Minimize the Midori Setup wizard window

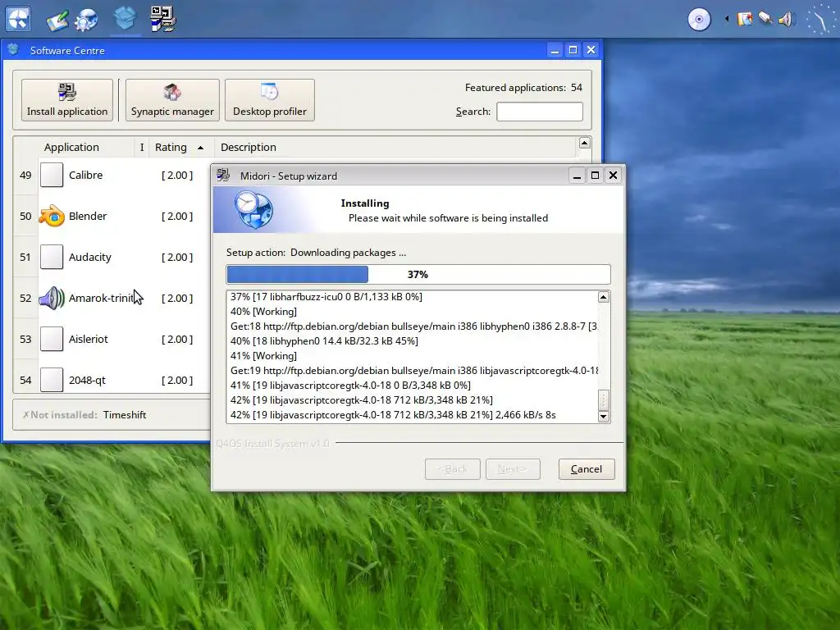click(x=577, y=176)
